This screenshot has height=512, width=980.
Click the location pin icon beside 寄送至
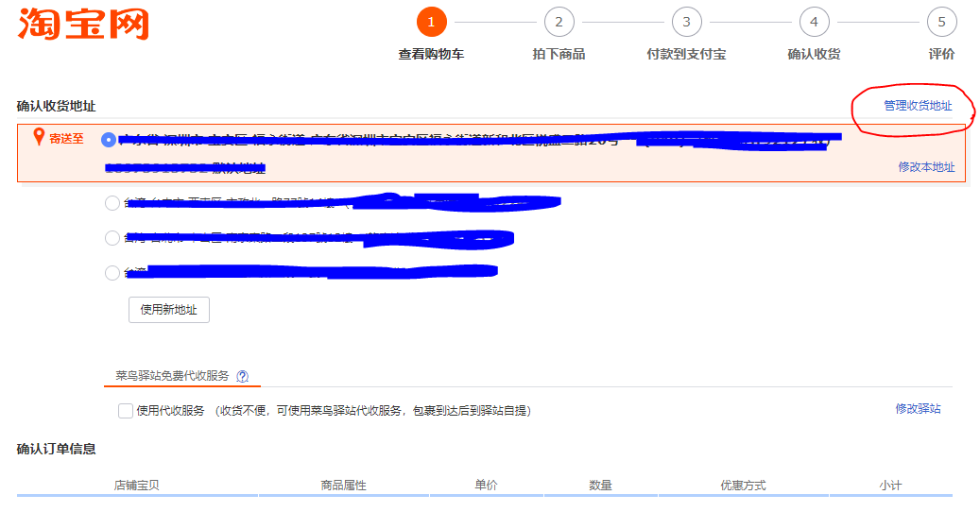click(39, 137)
